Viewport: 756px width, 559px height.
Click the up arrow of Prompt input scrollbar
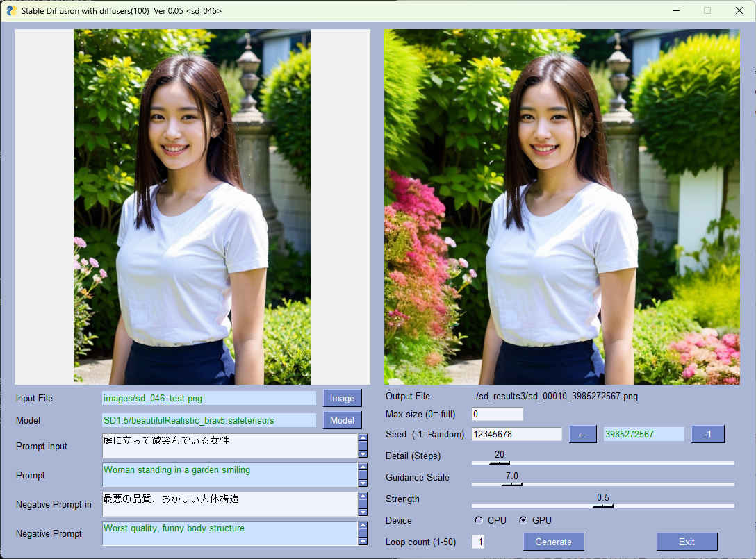363,437
